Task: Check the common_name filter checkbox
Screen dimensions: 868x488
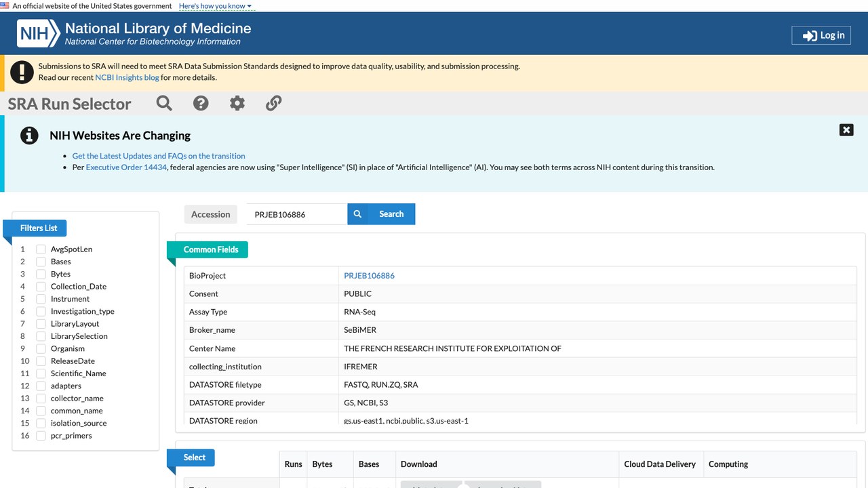Action: pyautogui.click(x=41, y=411)
